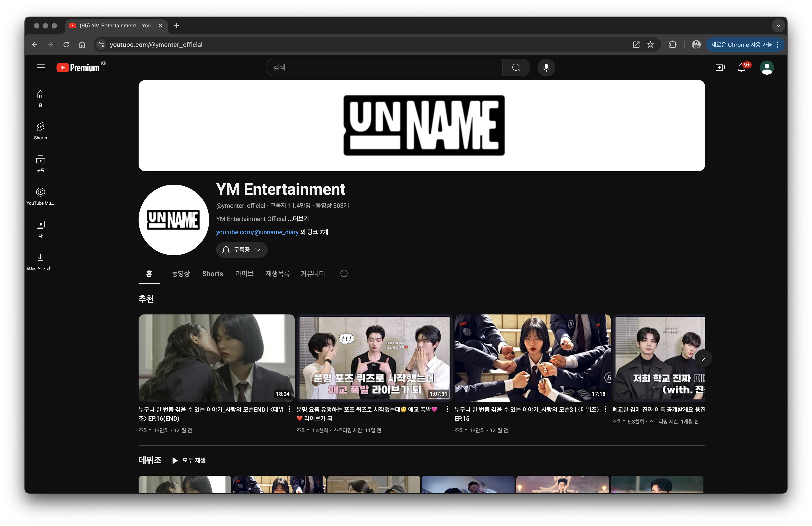The image size is (812, 526).
Task: Open YouTube Music in sidebar
Action: (x=41, y=196)
